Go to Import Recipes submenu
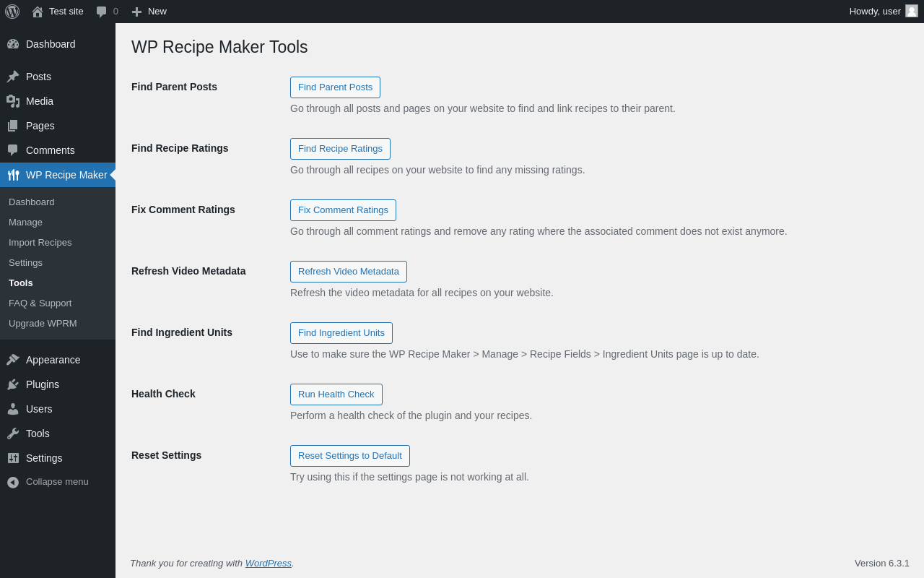924x578 pixels. point(40,243)
